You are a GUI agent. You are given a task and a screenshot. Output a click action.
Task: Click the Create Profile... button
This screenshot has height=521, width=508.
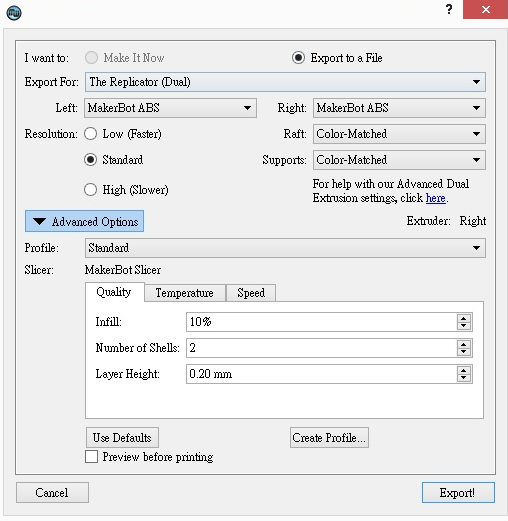pyautogui.click(x=329, y=437)
